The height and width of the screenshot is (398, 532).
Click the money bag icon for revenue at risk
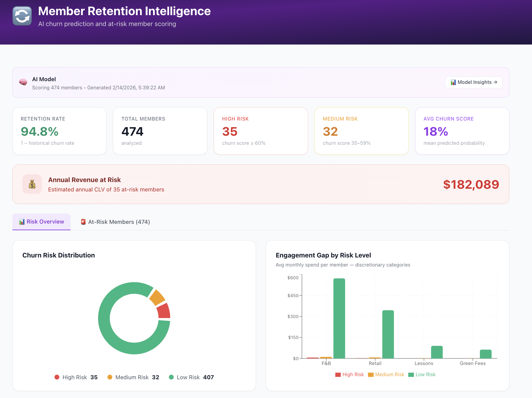(32, 184)
